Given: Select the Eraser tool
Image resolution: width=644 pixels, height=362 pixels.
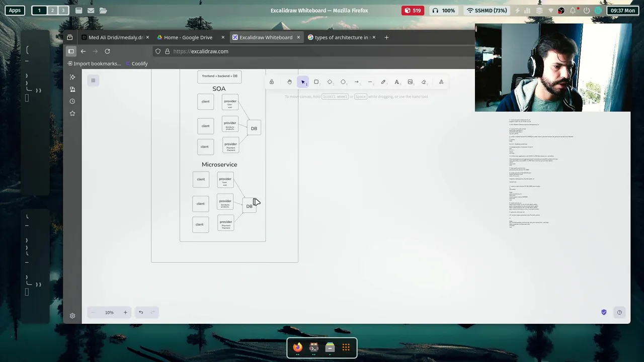Looking at the screenshot, I should tap(424, 82).
